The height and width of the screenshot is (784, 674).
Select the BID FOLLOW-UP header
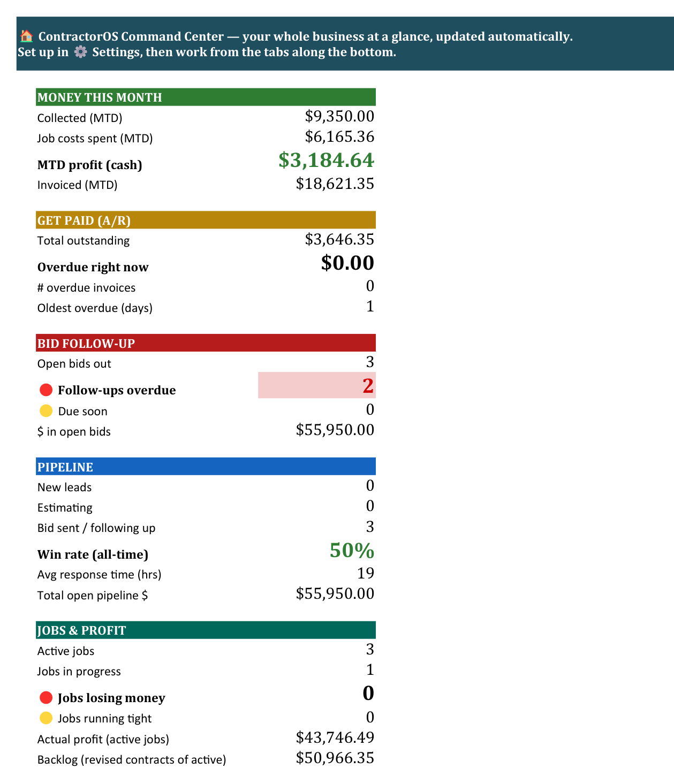click(x=206, y=343)
